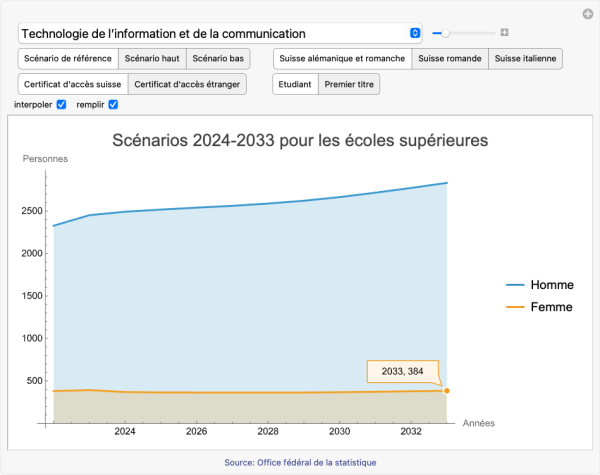Select Certificat d'accès suisse
Image resolution: width=600 pixels, height=475 pixels.
pyautogui.click(x=73, y=85)
